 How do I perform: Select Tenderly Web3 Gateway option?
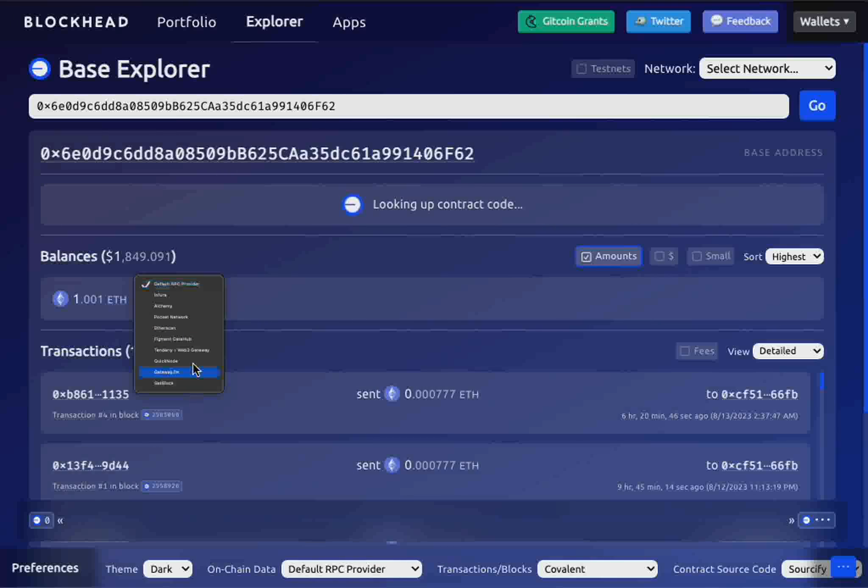coord(179,350)
